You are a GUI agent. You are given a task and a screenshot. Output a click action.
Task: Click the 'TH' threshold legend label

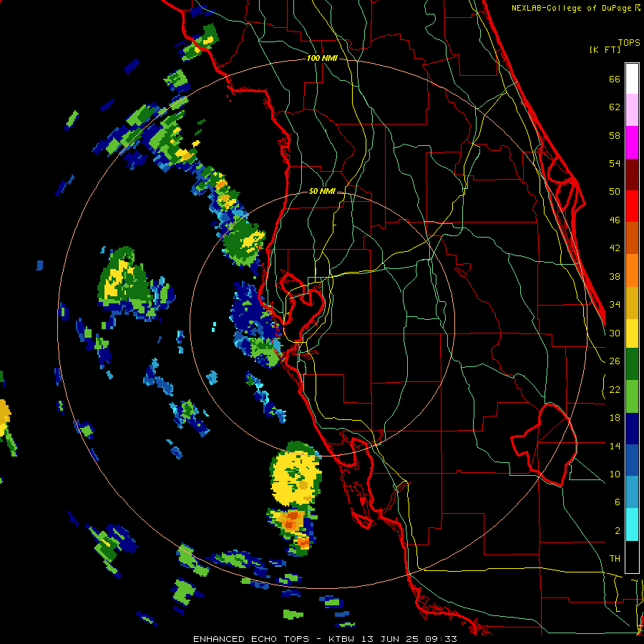[615, 559]
